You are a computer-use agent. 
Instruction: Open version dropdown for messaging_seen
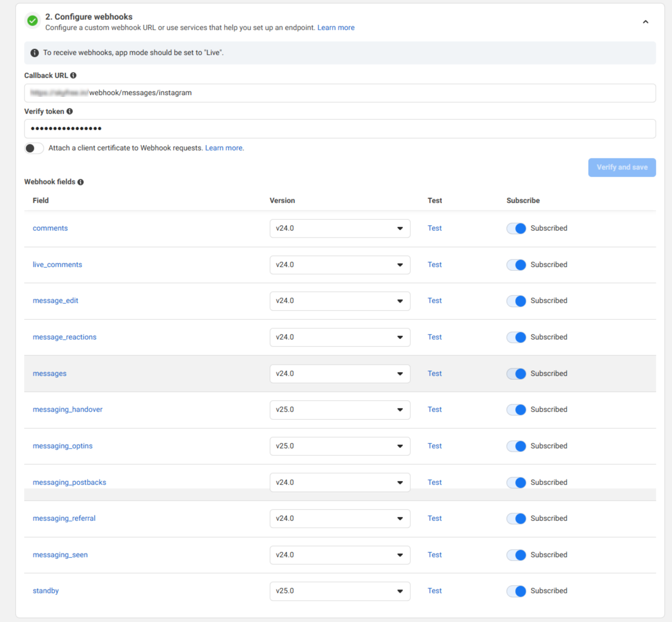coord(340,555)
